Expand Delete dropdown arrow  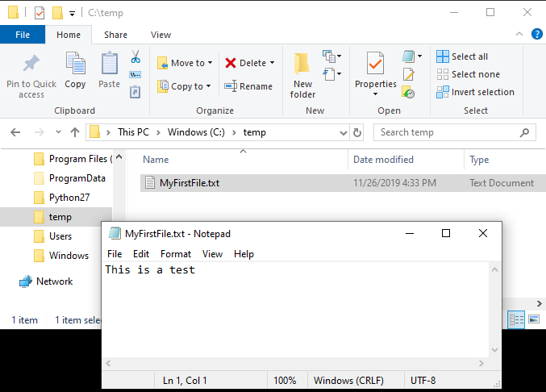[273, 63]
